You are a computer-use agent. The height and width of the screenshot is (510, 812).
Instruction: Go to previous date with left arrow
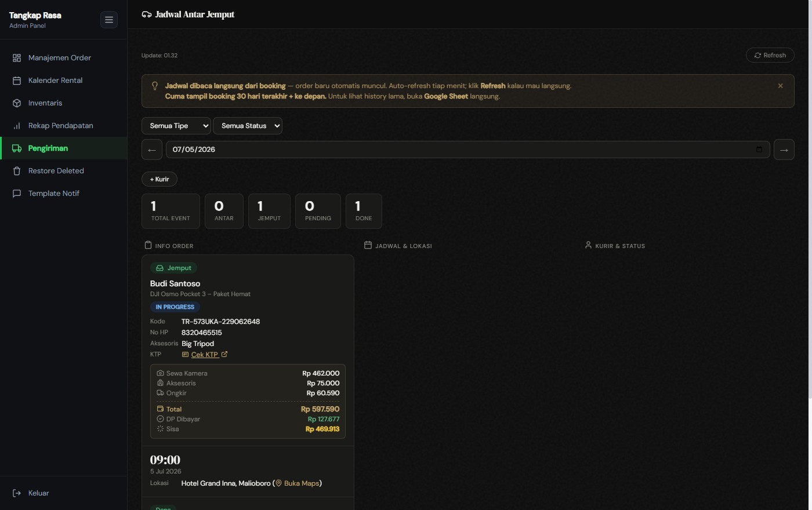pyautogui.click(x=152, y=150)
